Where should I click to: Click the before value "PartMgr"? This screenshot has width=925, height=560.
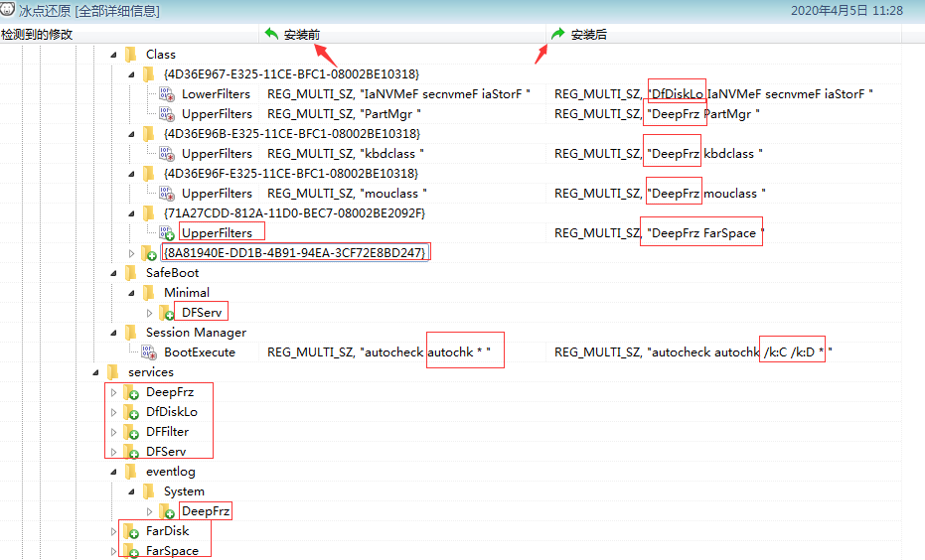[390, 114]
